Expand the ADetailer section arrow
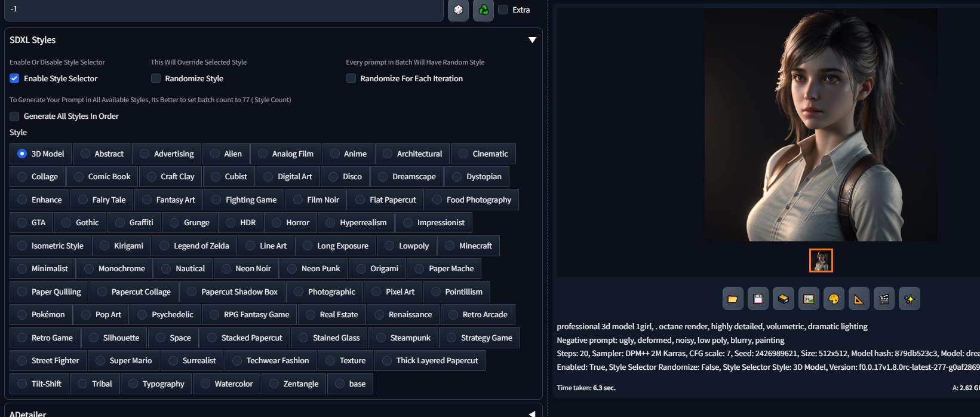980x417 pixels. pyautogui.click(x=532, y=413)
